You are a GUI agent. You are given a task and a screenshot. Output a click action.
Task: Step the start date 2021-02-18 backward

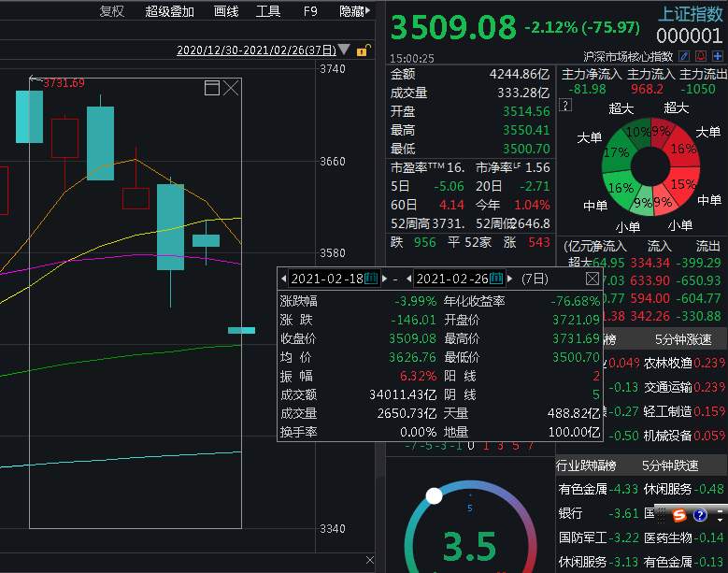(x=285, y=279)
